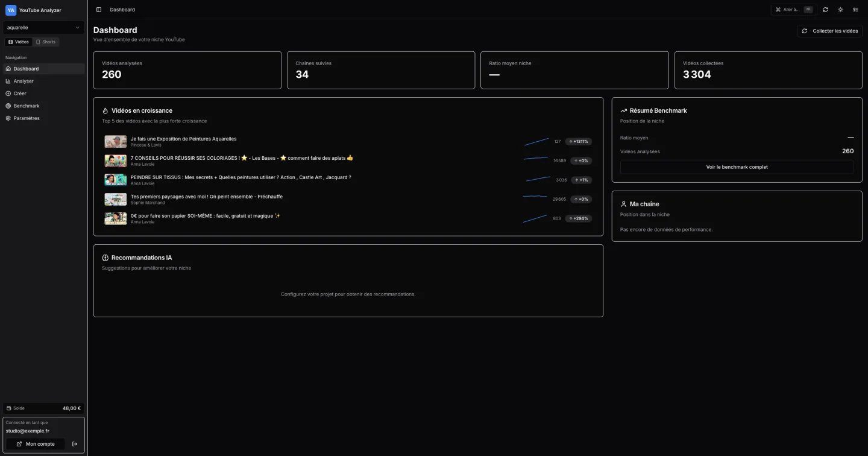Open thumbnail of 0€ papier SOI-MÊME video
The width and height of the screenshot is (868, 456).
point(116,218)
